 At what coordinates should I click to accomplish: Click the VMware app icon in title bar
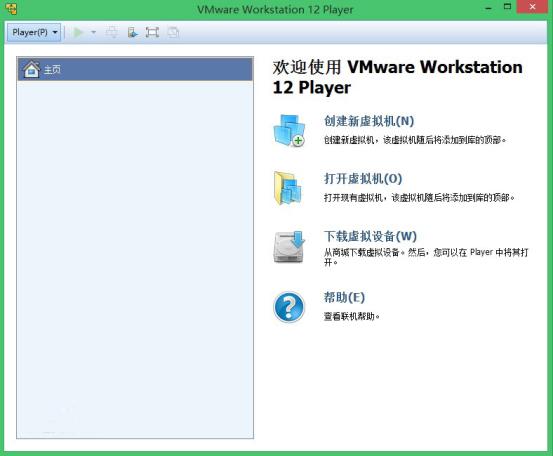pos(11,8)
